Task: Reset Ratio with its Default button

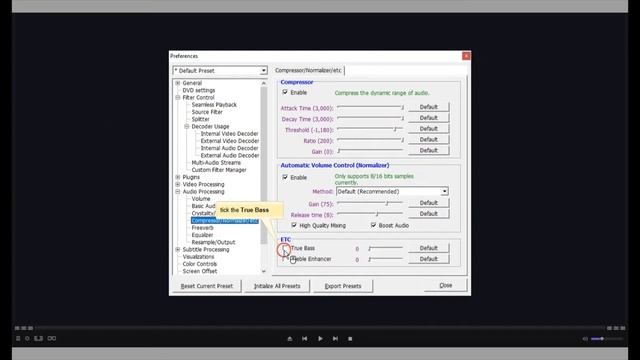Action: 429,140
